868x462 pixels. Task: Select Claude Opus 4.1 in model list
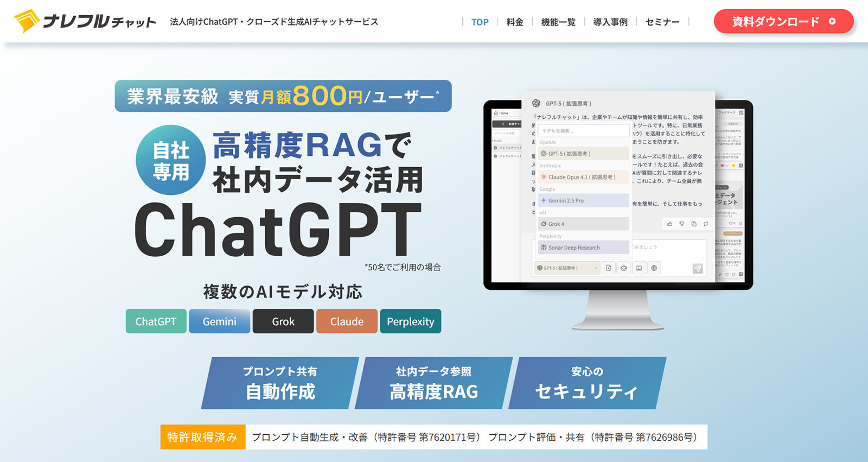coord(584,177)
